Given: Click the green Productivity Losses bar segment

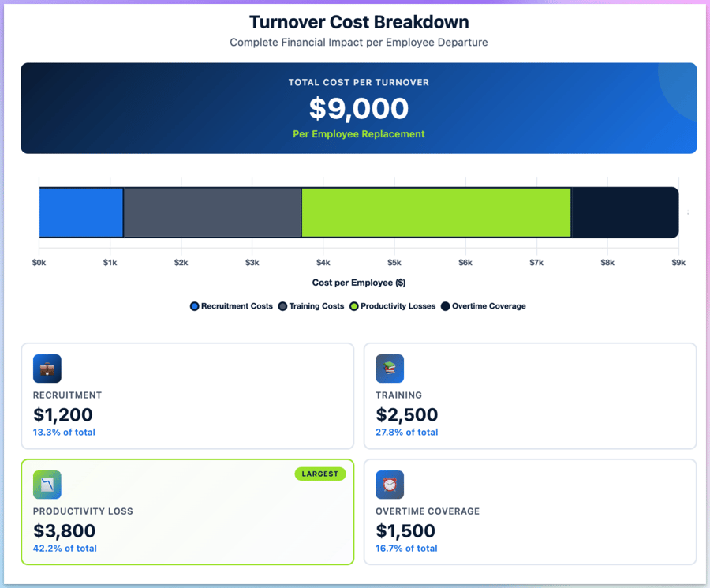Looking at the screenshot, I should coord(435,212).
